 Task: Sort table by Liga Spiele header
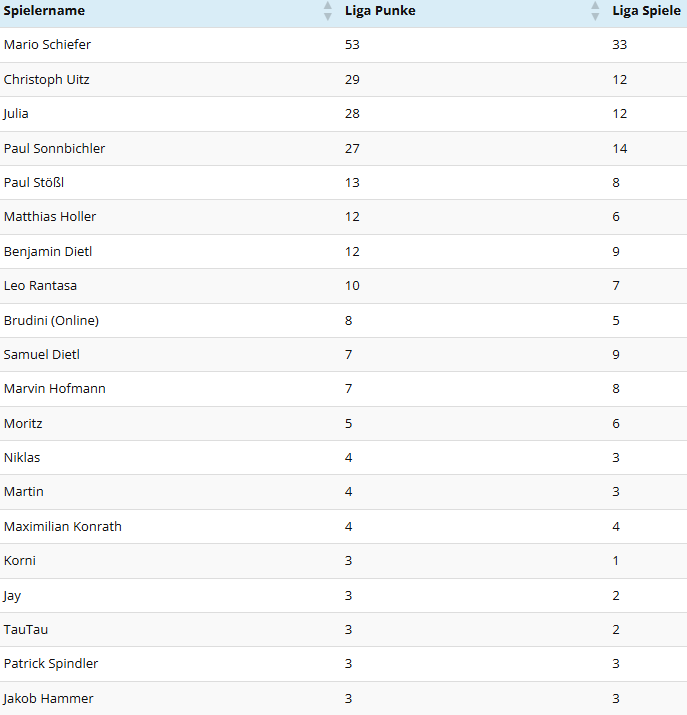pos(646,11)
